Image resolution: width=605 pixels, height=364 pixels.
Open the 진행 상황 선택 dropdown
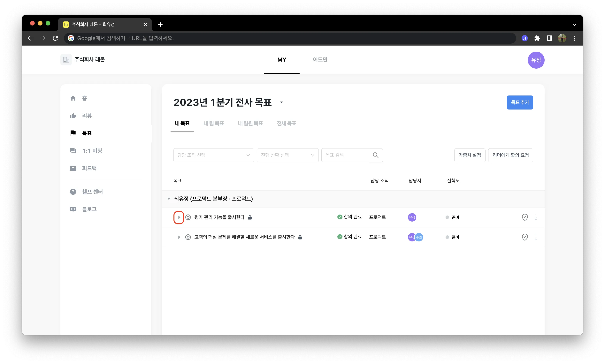(x=287, y=155)
